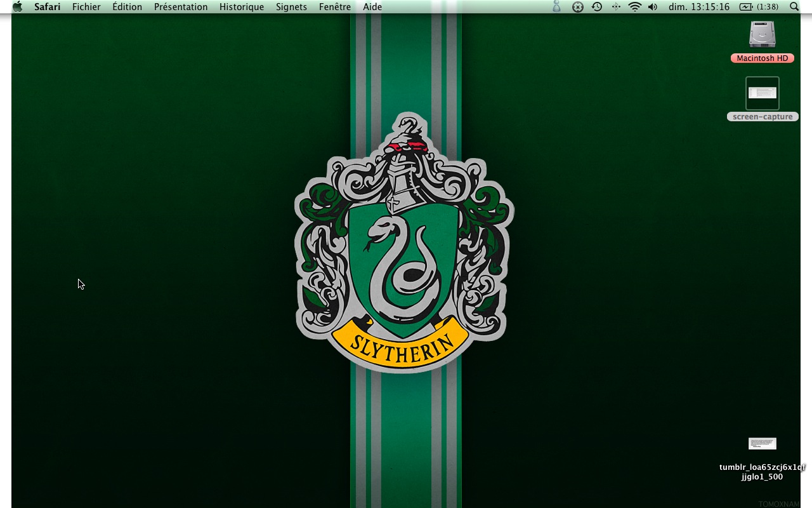Open Spotlight search magnifier
Image resolution: width=812 pixels, height=508 pixels.
794,7
